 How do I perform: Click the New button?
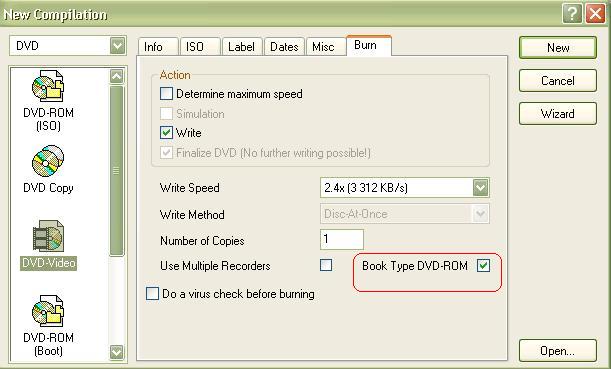(x=558, y=48)
